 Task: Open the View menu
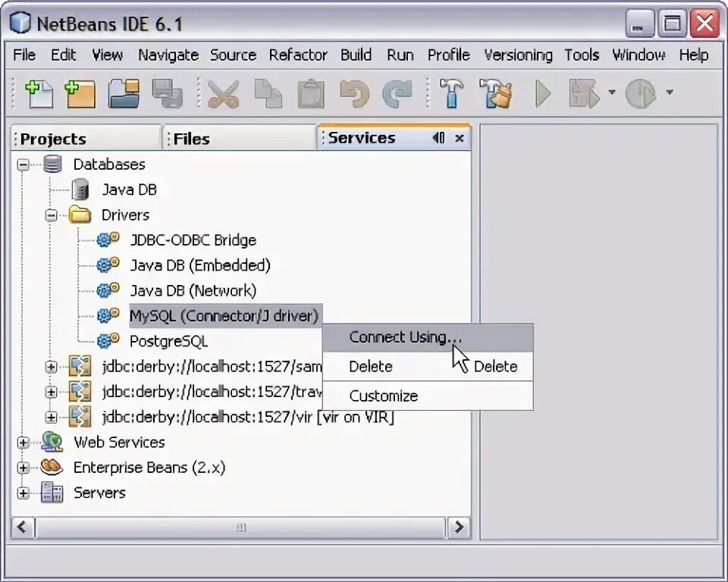pyautogui.click(x=107, y=55)
